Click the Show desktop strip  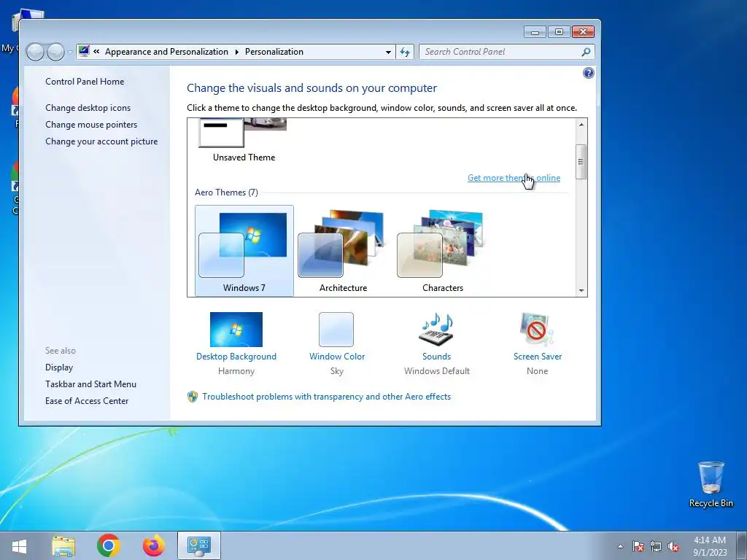pos(741,545)
